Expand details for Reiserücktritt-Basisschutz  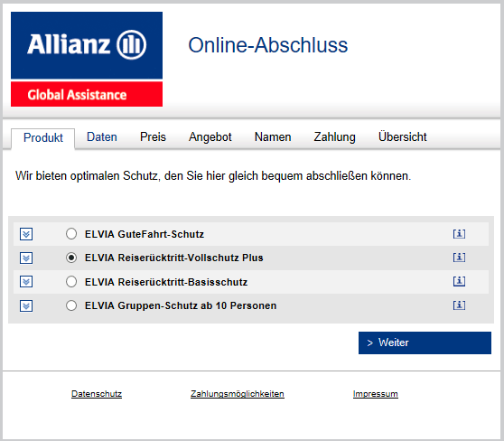26,282
